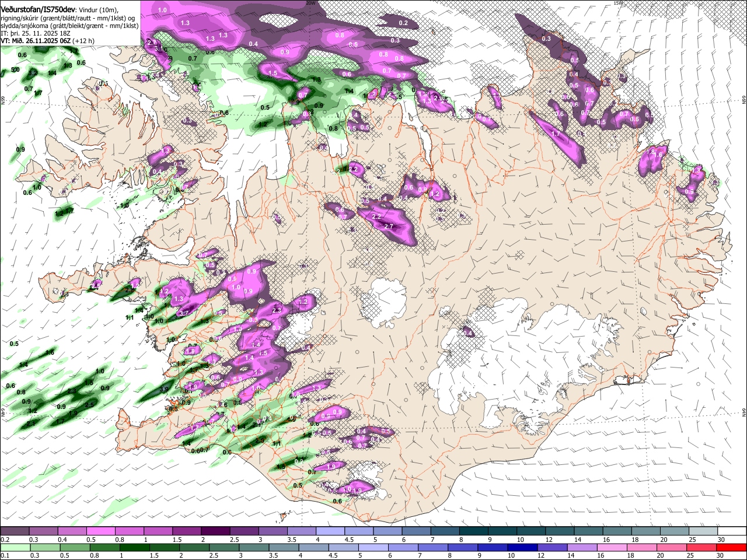747x560 pixels.
Task: Select the palest green 0.1 swatch in the rain legend
Action: coord(15,548)
